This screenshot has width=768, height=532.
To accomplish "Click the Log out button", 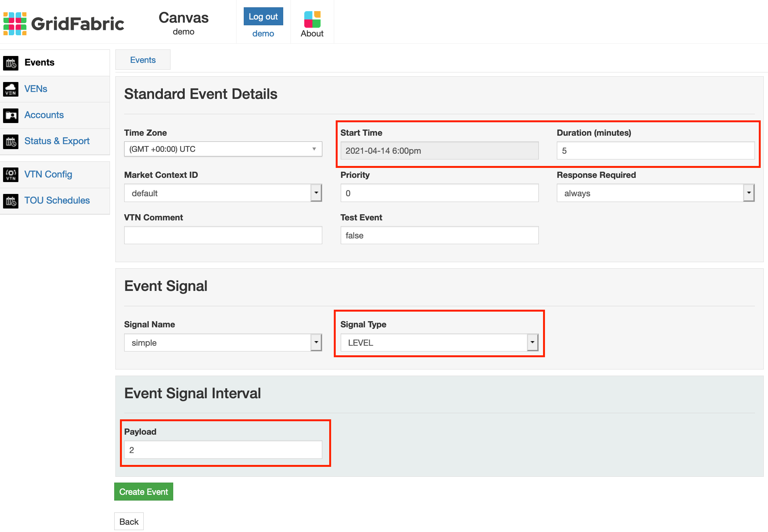I will pyautogui.click(x=263, y=16).
